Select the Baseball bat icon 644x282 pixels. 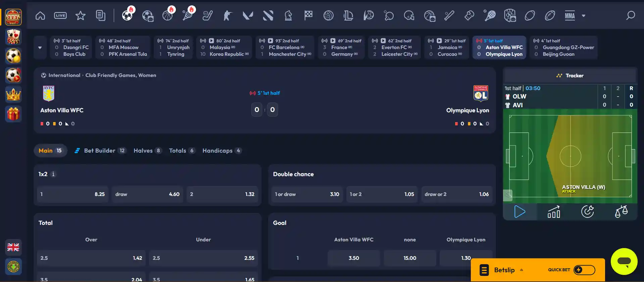[x=449, y=15]
